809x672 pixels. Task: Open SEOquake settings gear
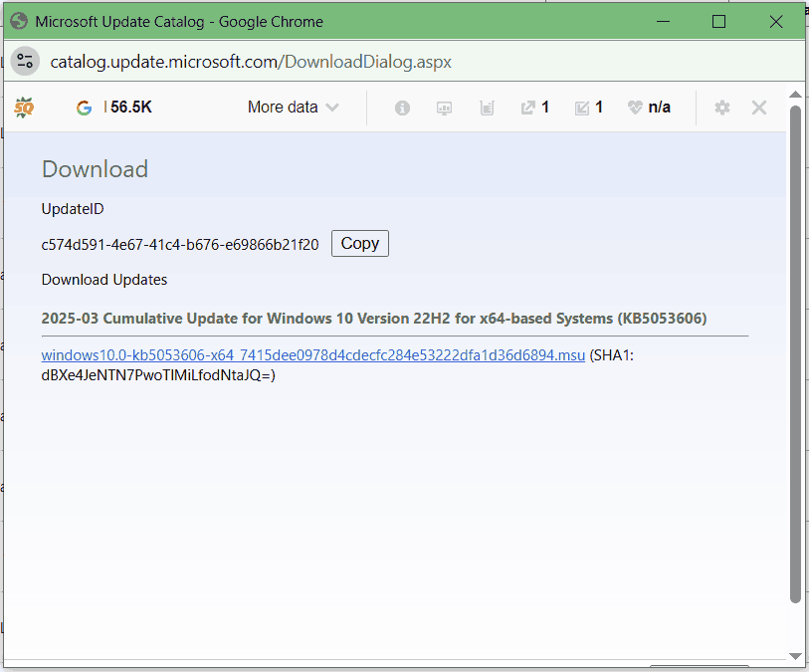tap(722, 108)
